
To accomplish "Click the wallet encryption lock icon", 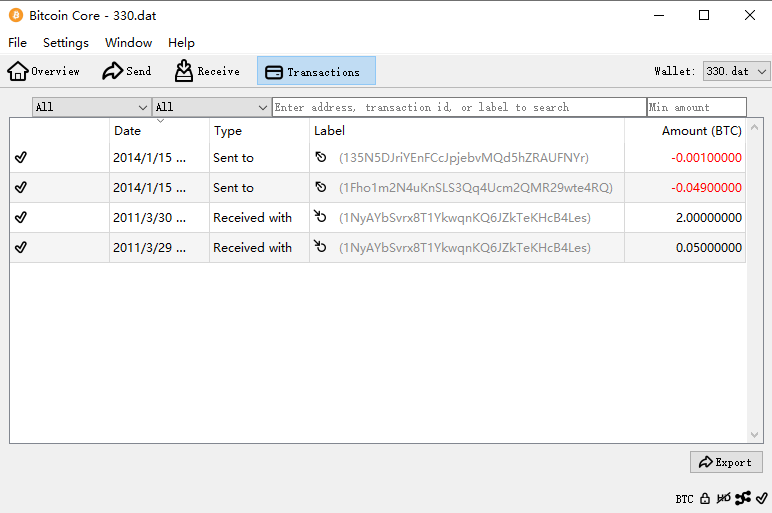I will pos(705,498).
